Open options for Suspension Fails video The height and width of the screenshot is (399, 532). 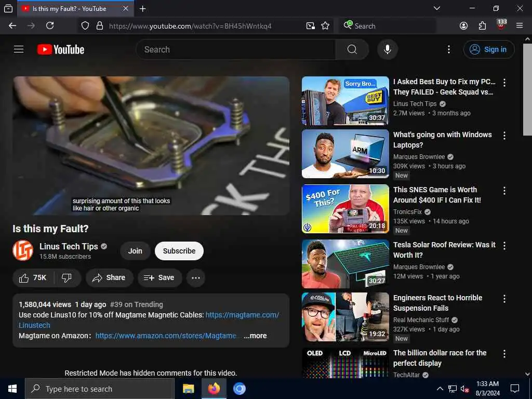pyautogui.click(x=504, y=299)
